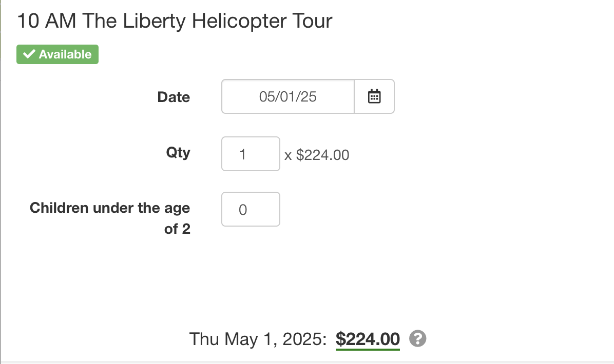Screen dimensions: 614x364
Task: Click the word Available in the status badge
Action: 65,54
